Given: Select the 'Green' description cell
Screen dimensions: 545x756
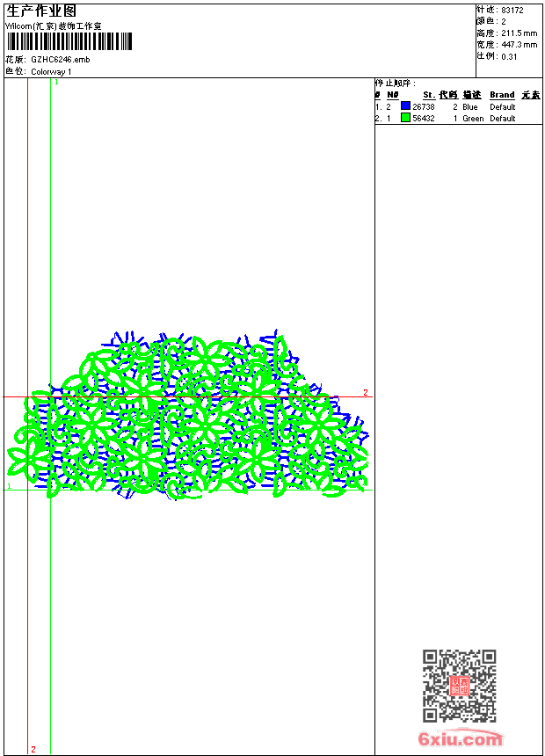Looking at the screenshot, I should [x=473, y=119].
